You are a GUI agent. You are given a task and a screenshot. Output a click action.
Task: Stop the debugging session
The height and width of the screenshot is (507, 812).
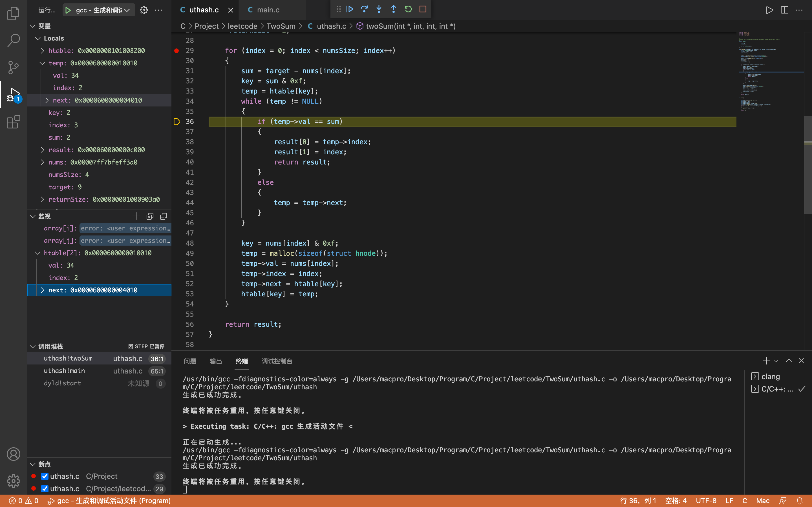(423, 9)
